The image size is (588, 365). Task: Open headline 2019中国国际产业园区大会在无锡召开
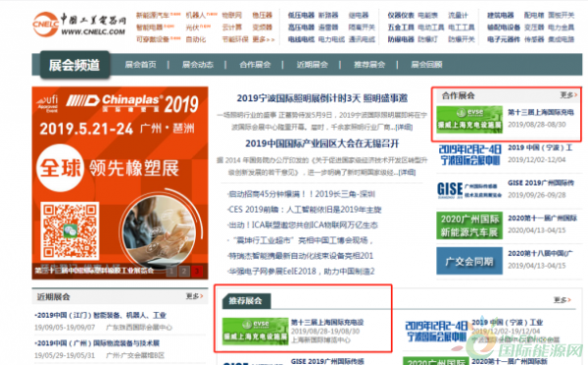click(x=322, y=144)
